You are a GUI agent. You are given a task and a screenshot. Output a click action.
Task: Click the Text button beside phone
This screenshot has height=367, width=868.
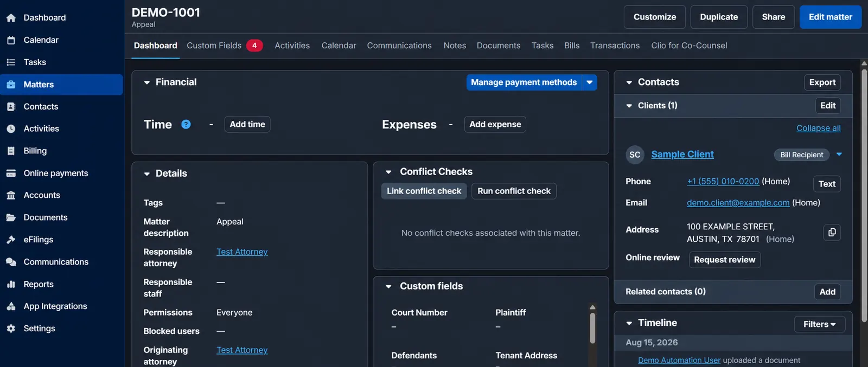point(827,184)
